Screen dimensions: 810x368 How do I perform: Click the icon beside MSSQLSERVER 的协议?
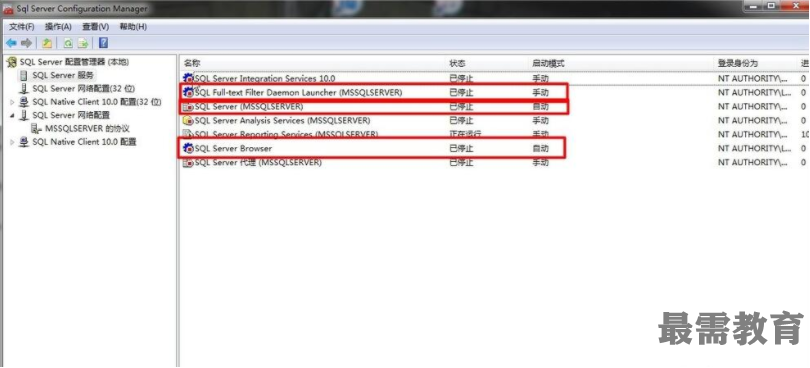coord(36,129)
